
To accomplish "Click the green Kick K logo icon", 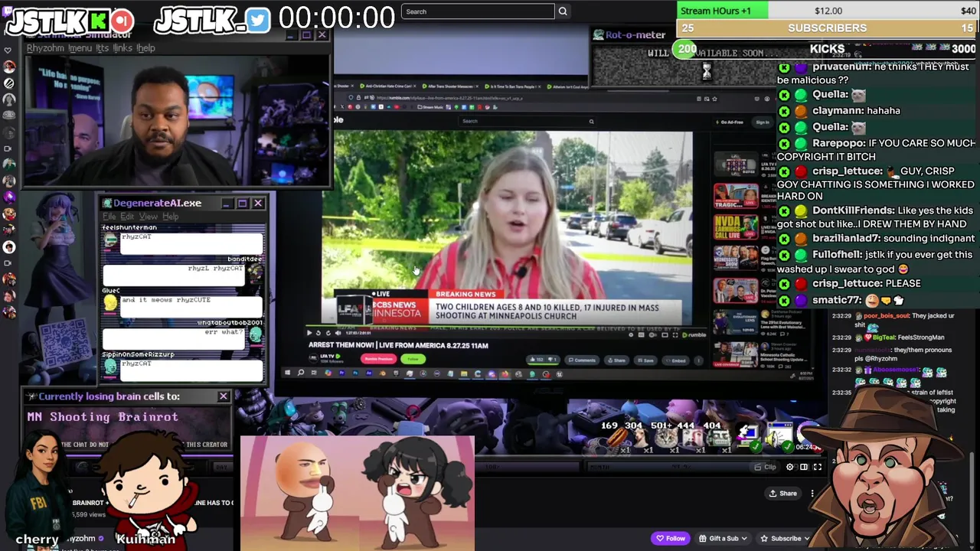I will click(99, 20).
